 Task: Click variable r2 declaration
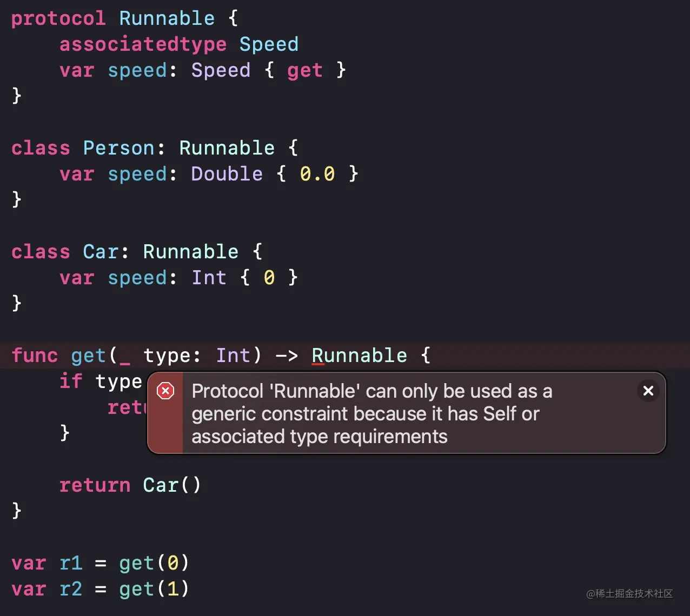[71, 589]
